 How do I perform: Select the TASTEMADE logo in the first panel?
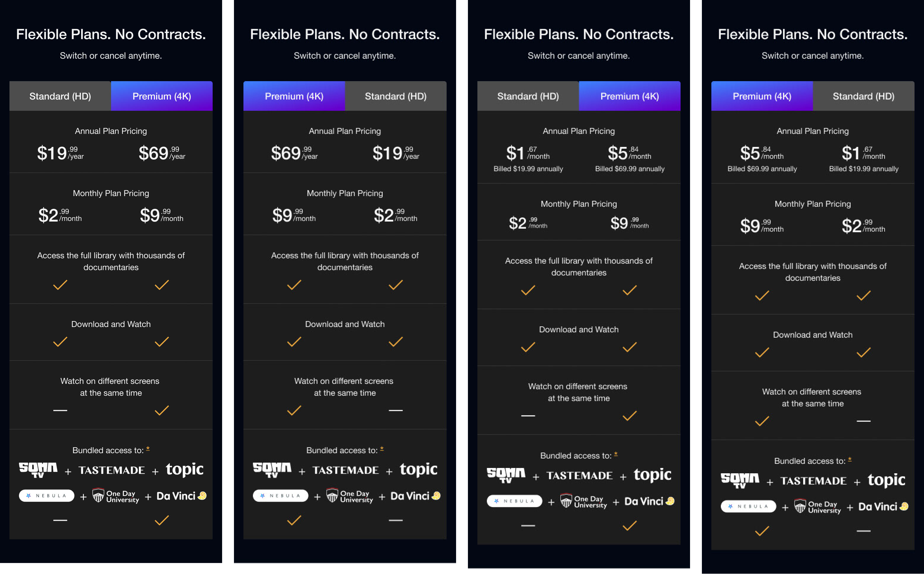click(112, 470)
